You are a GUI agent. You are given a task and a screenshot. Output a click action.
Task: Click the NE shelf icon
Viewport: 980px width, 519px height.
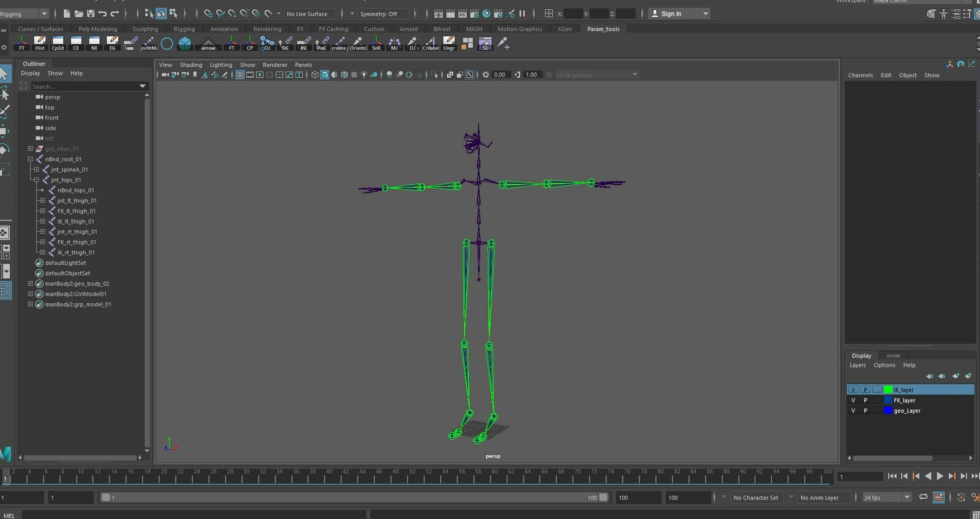click(x=94, y=43)
